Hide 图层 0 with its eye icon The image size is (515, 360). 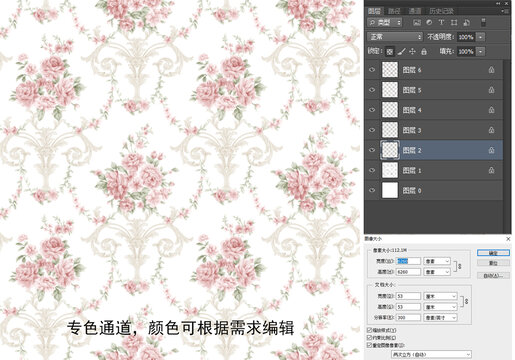click(x=372, y=190)
